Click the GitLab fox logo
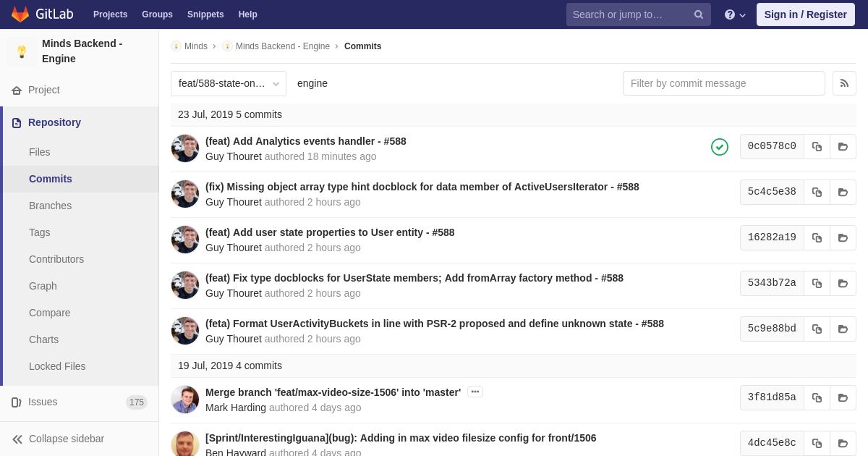 pos(20,14)
